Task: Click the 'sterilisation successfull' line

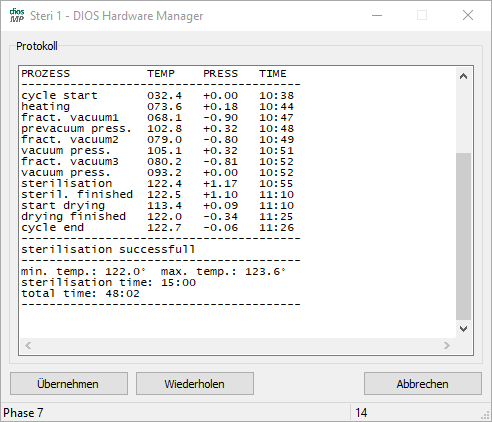Action: (108, 249)
